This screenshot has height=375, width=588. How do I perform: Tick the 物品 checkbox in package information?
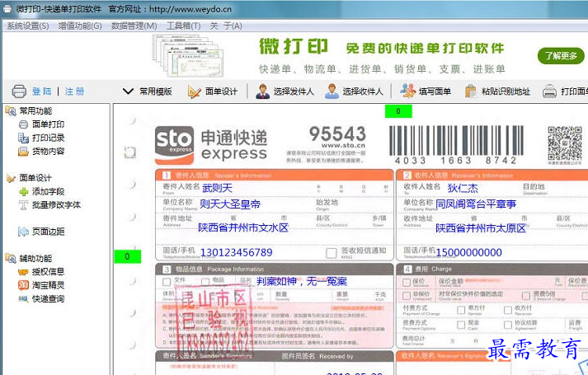(x=205, y=281)
